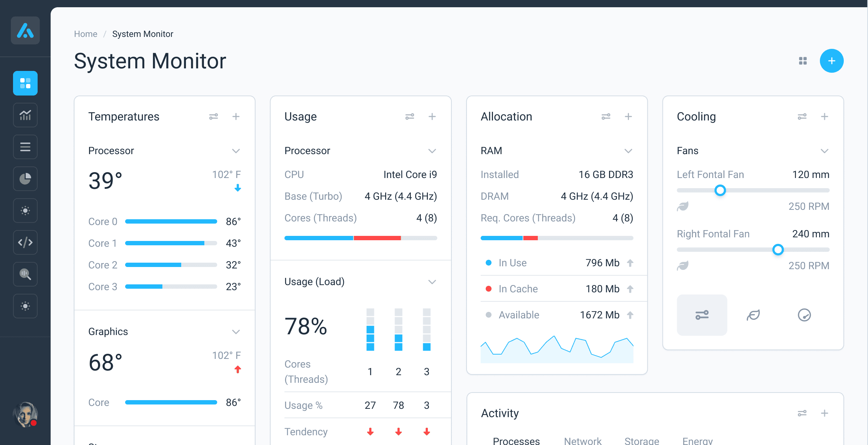Viewport: 868px width, 445px height.
Task: Switch to grid layout view icon
Action: click(x=803, y=61)
